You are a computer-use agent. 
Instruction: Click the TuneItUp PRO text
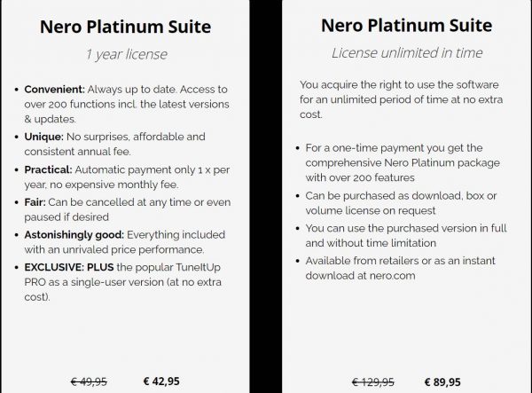tap(122, 274)
